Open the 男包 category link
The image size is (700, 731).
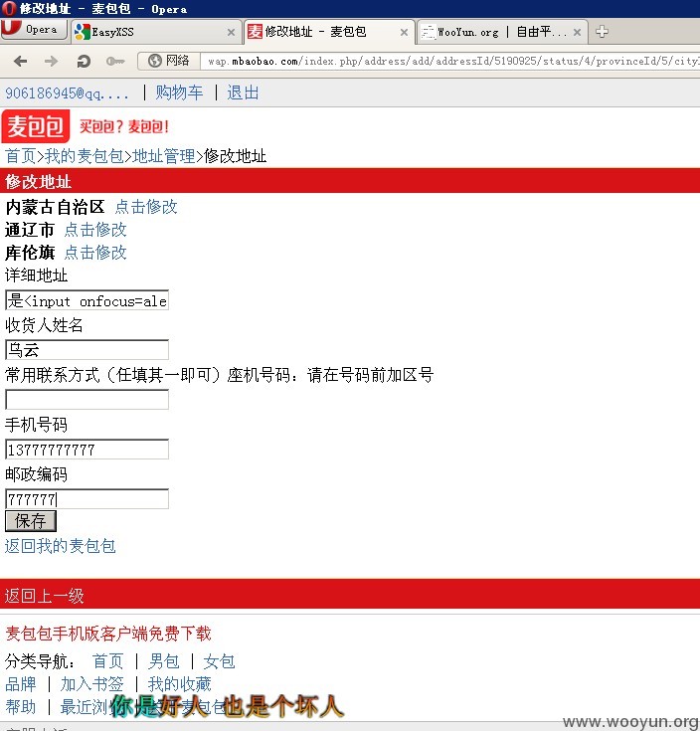click(x=164, y=661)
